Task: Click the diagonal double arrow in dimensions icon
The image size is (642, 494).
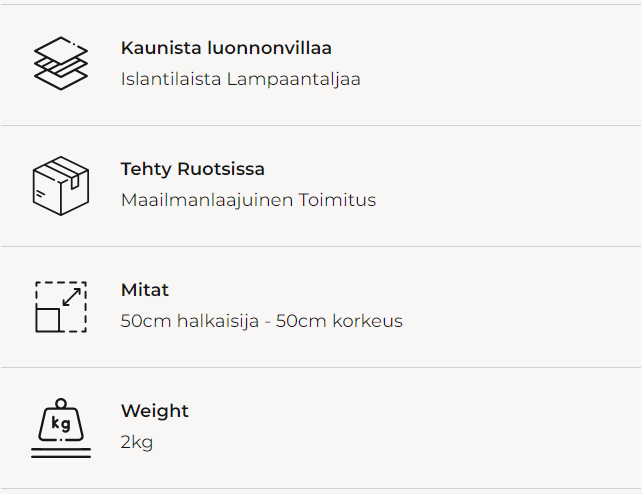Action: (72, 296)
